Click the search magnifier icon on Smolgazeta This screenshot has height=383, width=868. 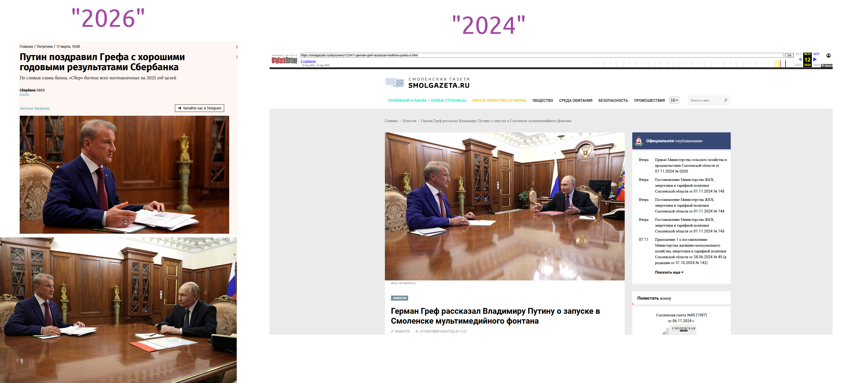(x=725, y=100)
